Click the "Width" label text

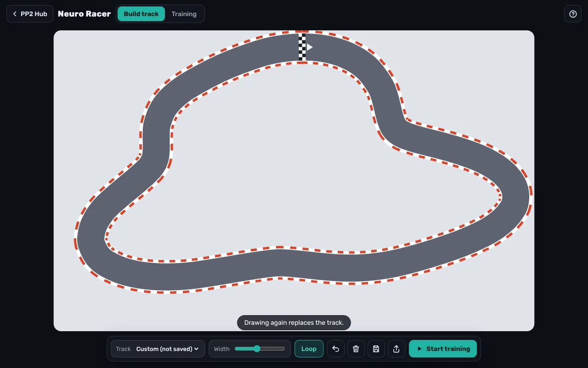[x=221, y=349]
